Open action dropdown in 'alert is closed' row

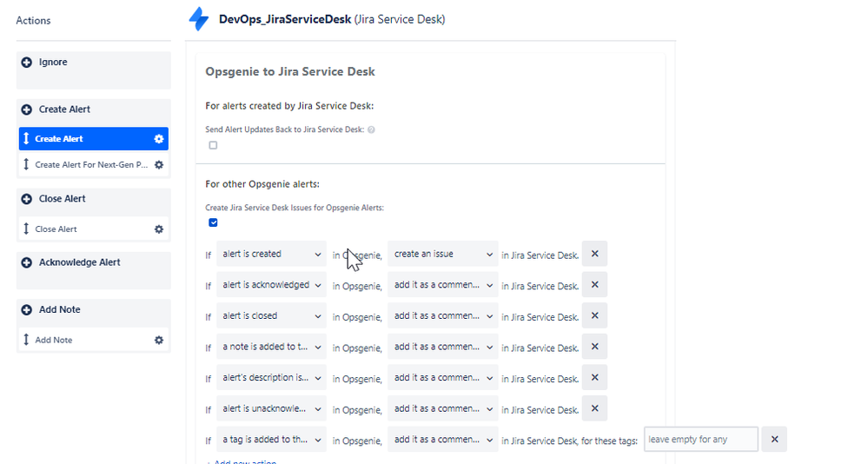coord(443,316)
